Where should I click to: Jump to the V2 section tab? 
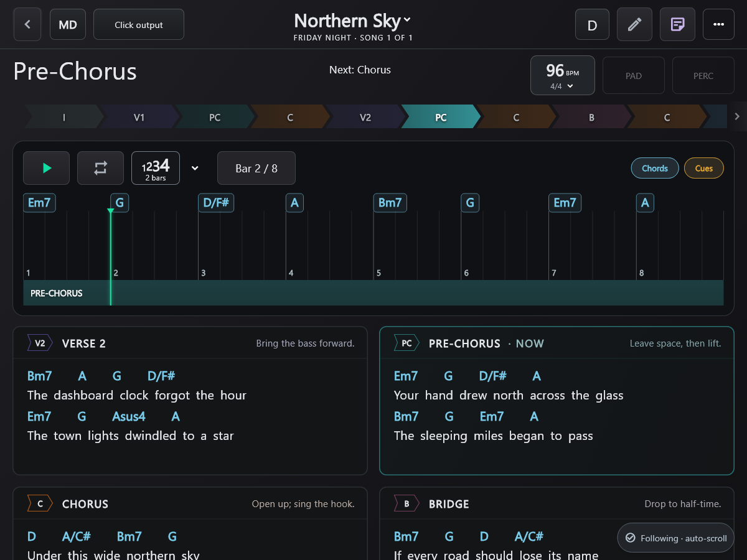[x=365, y=117]
